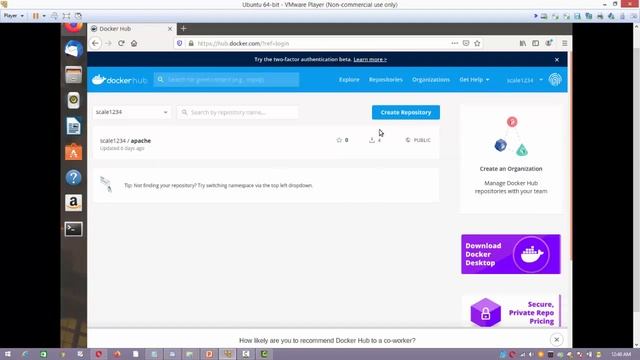Image resolution: width=640 pixels, height=360 pixels.
Task: Show site security padlock info
Action: tap(191, 43)
